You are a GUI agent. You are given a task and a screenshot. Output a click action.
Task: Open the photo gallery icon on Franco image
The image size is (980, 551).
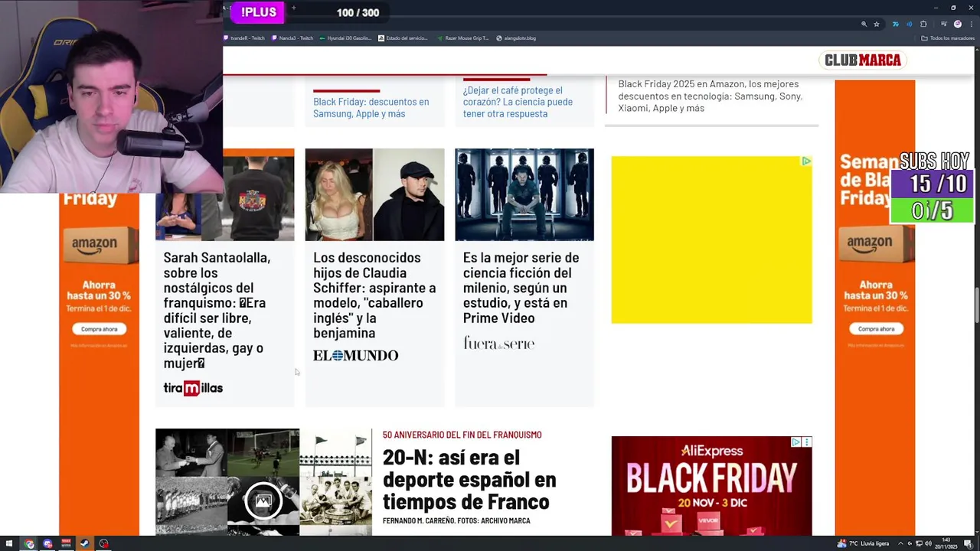[263, 501]
